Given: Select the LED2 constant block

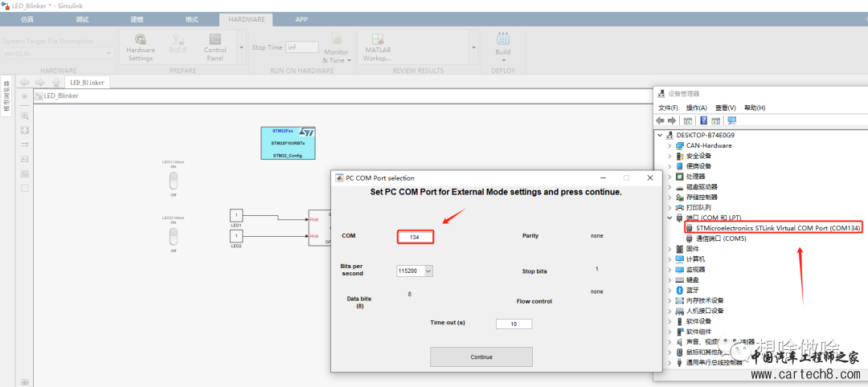Looking at the screenshot, I should coord(236,236).
